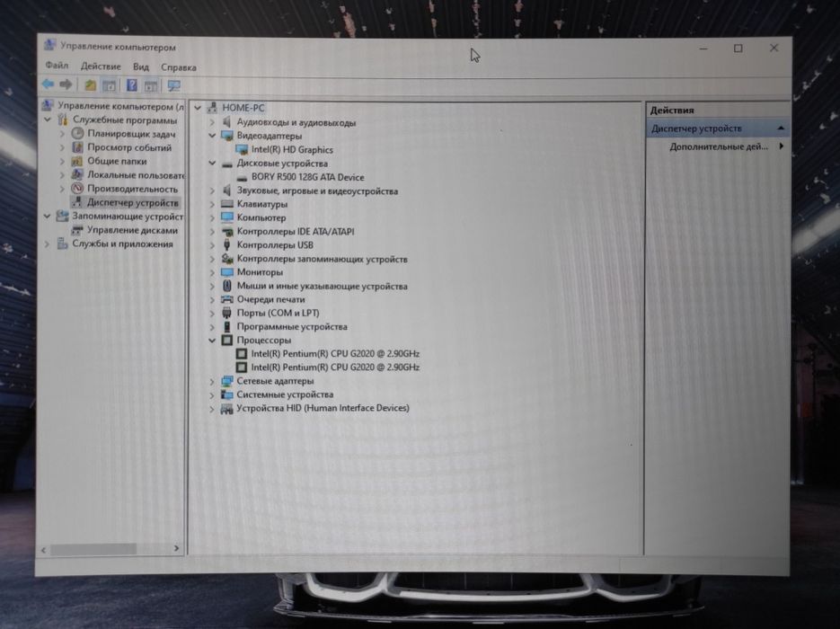Click the HOME-PC computer icon
This screenshot has width=840, height=629.
click(213, 108)
